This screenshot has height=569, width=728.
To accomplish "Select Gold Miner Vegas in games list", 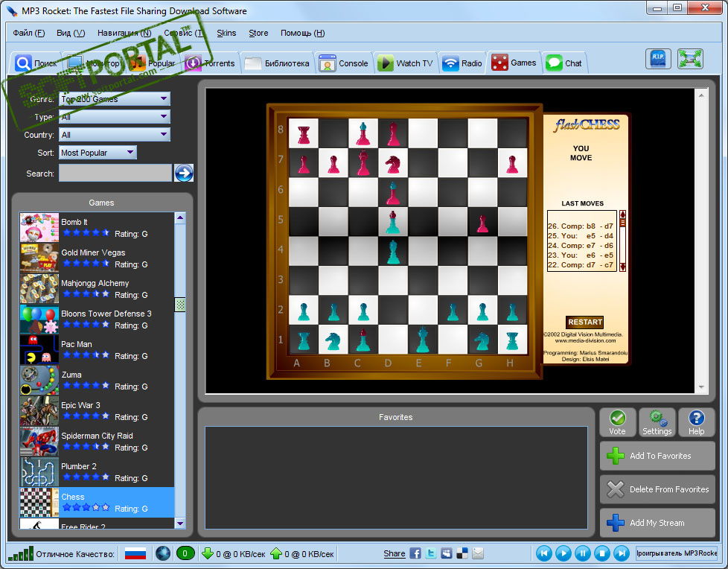I will [x=97, y=258].
